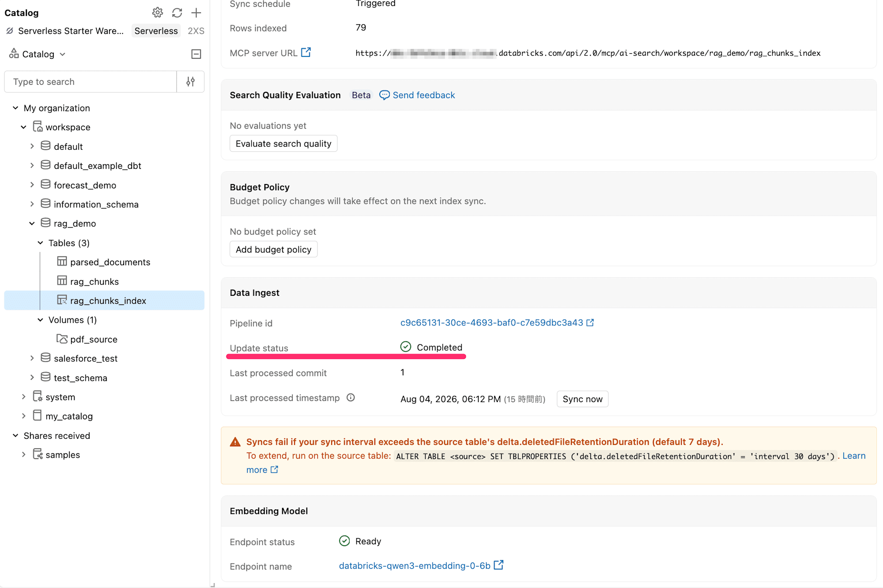The width and height of the screenshot is (883, 588).
Task: Click the my_catalog catalog icon
Action: [x=38, y=415]
